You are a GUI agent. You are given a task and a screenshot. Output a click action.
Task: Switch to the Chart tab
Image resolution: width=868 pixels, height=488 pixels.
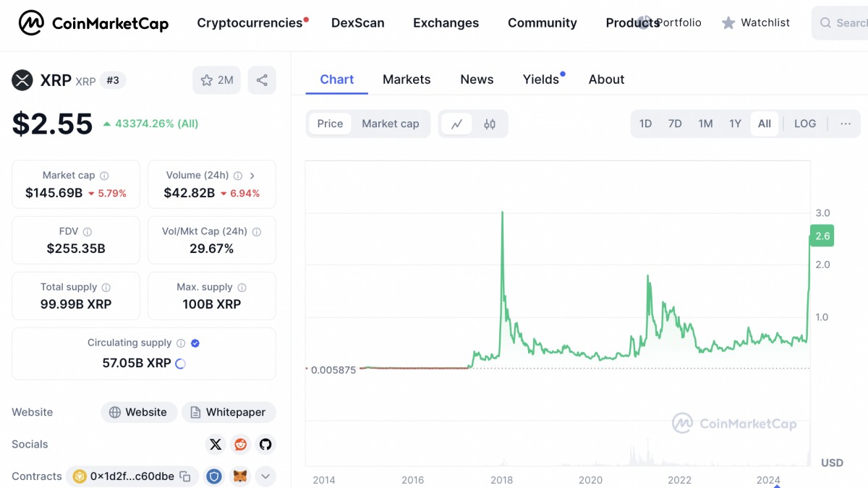pos(337,80)
